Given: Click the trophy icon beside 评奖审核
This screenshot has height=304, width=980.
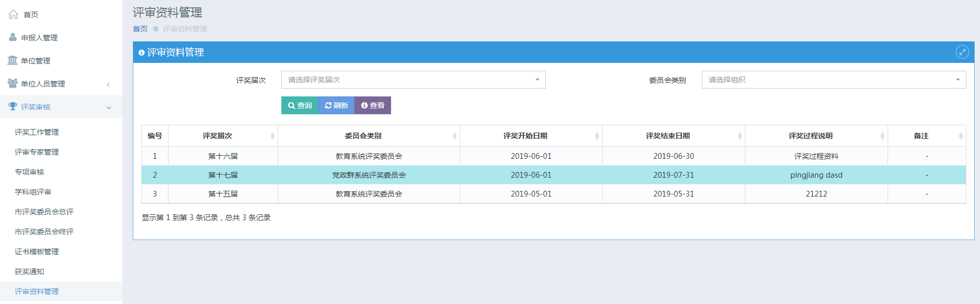Looking at the screenshot, I should coord(13,106).
